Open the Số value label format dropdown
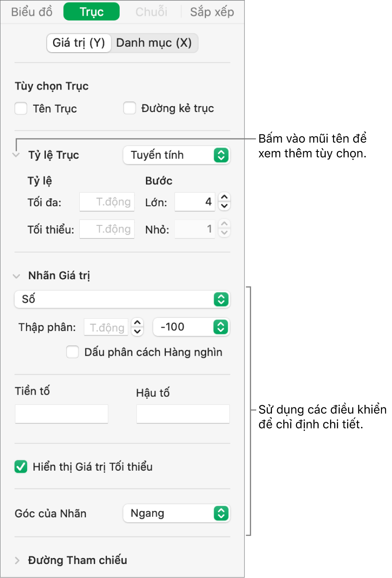Screen dimensions: 392x578 click(x=122, y=299)
